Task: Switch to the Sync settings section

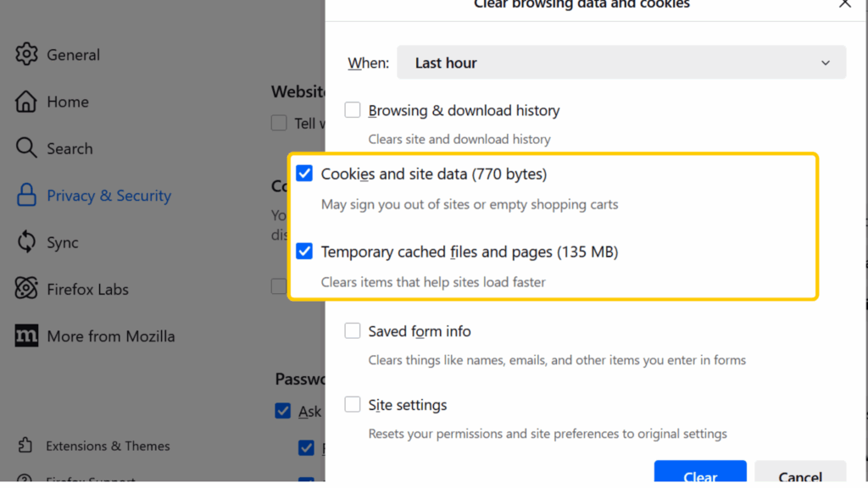Action: point(64,242)
